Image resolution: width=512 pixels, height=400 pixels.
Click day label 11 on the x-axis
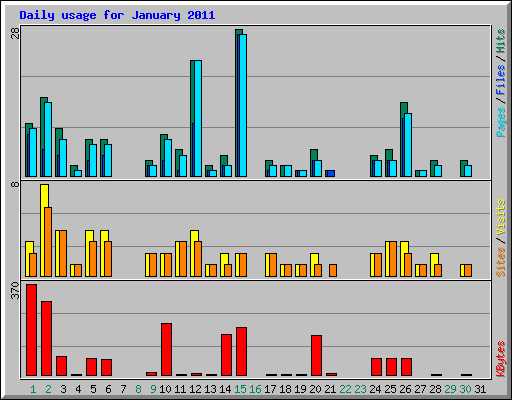180,389
